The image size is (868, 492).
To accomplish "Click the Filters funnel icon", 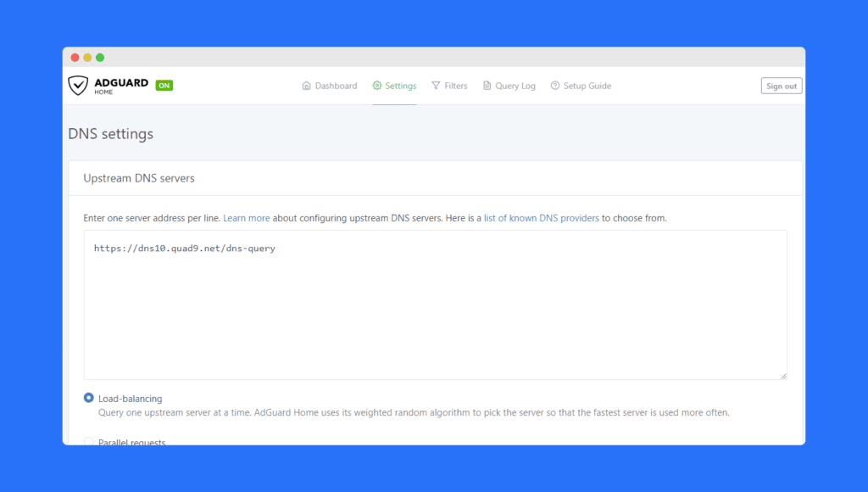I will [x=436, y=86].
